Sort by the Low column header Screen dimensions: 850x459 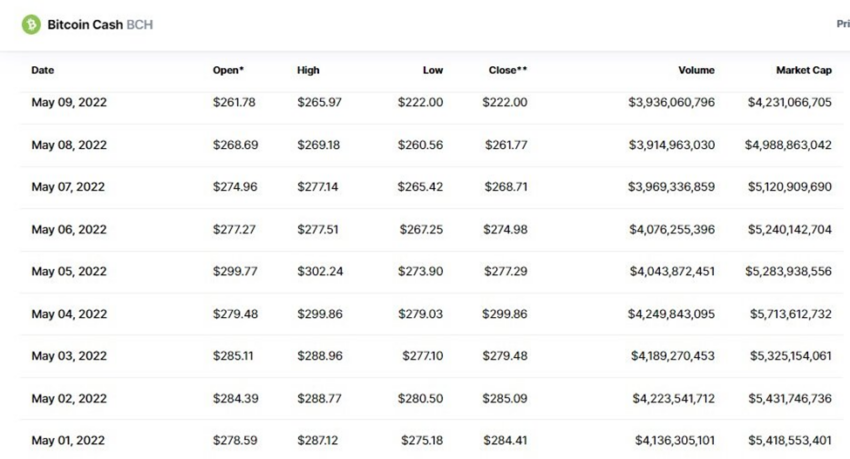coord(433,70)
